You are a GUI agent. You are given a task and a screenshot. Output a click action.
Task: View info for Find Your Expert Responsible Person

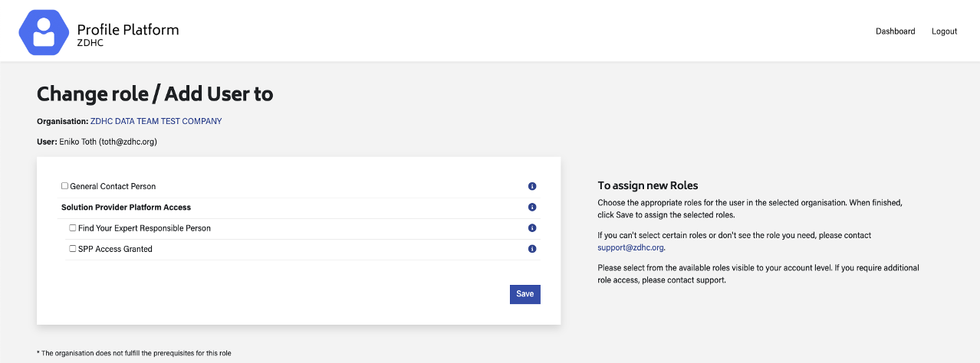coord(532,228)
